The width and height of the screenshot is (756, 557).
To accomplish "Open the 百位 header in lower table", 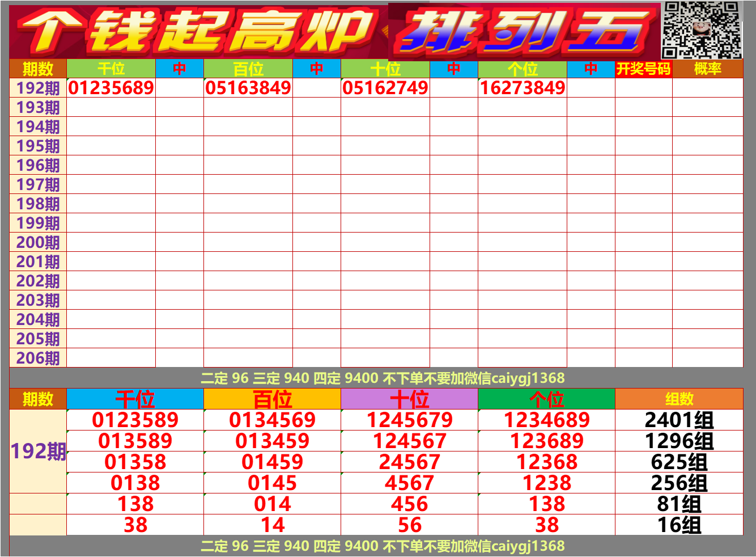I will click(x=273, y=399).
